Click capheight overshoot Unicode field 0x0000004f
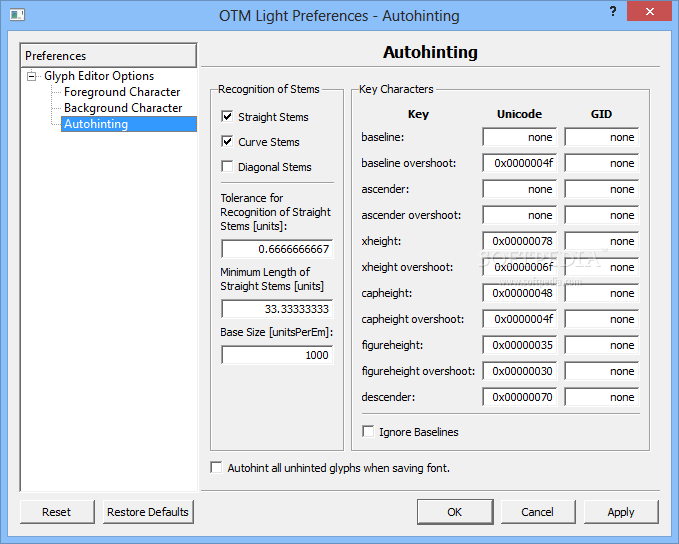679x544 pixels. coord(520,319)
